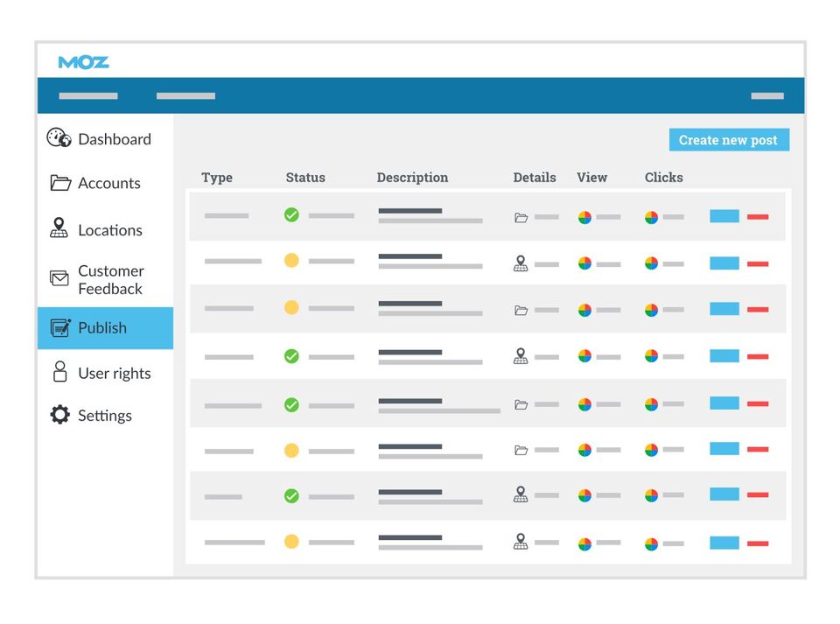Click Google Clicks icon in second table row

[651, 263]
